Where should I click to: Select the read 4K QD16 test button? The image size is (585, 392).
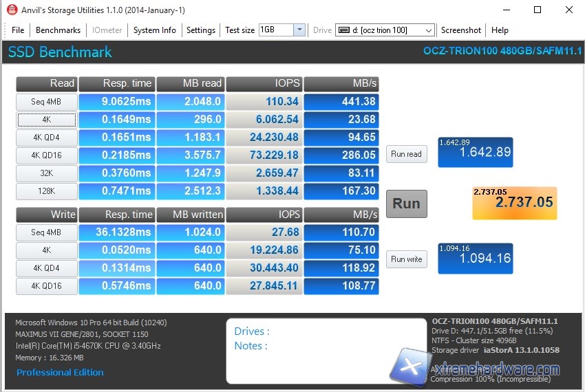coord(46,155)
